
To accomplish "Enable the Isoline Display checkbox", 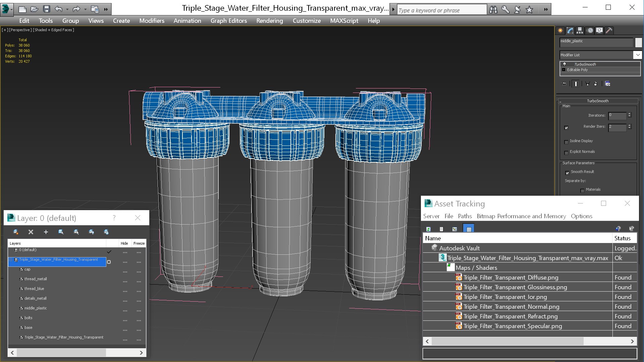I will point(567,142).
